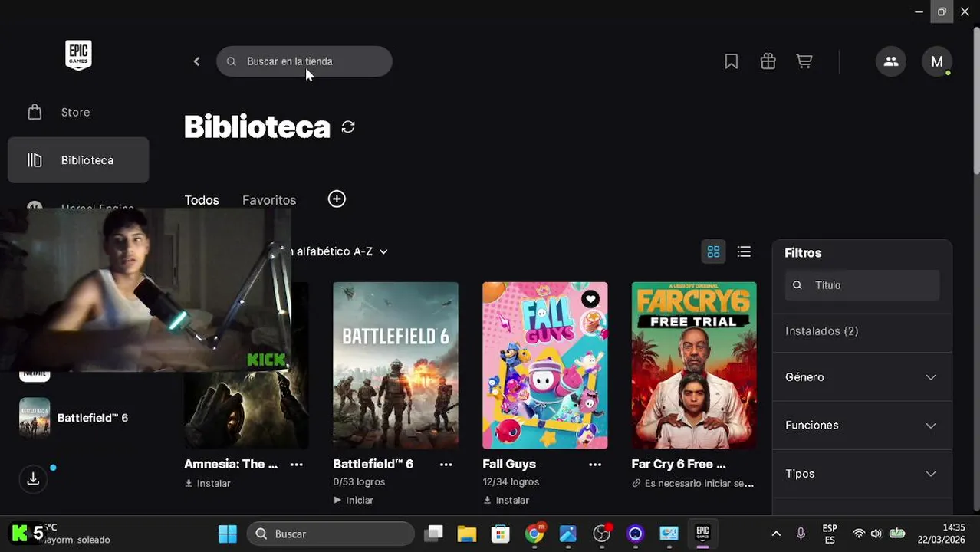The width and height of the screenshot is (980, 552).
Task: Open File Explorer from the taskbar
Action: (467, 534)
